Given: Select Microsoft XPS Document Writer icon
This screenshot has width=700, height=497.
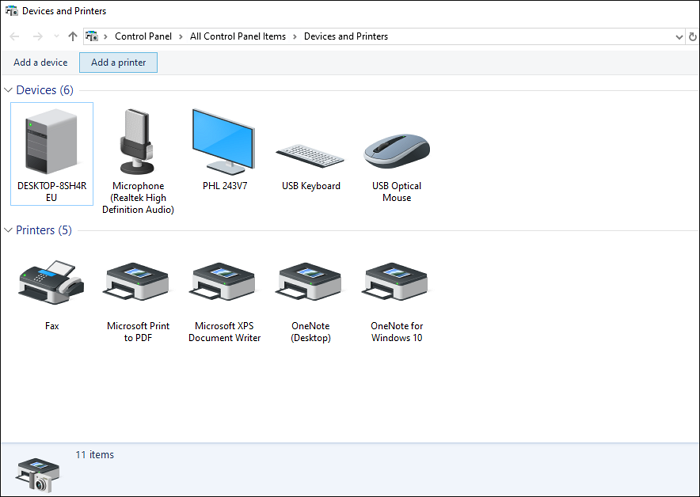Looking at the screenshot, I should pyautogui.click(x=224, y=283).
